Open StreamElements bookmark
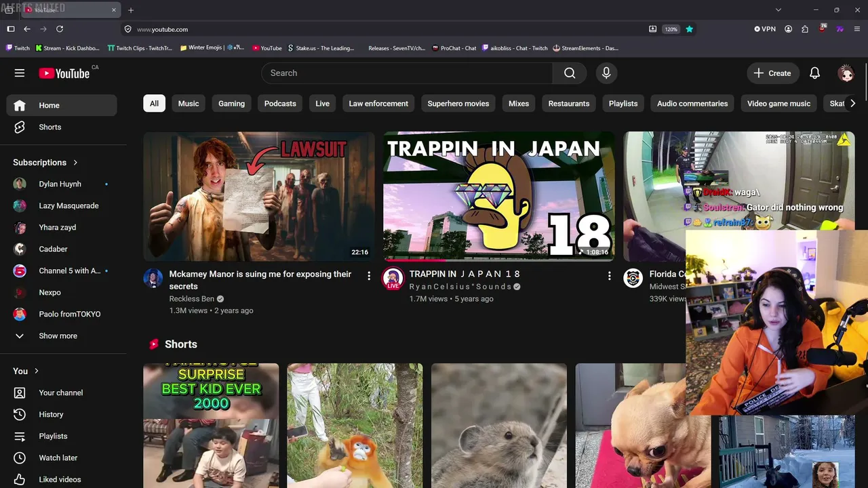The image size is (868, 488). (x=585, y=48)
